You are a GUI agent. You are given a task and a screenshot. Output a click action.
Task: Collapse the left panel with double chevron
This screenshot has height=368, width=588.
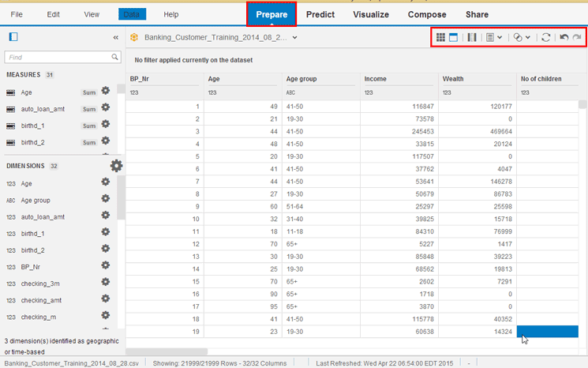116,37
